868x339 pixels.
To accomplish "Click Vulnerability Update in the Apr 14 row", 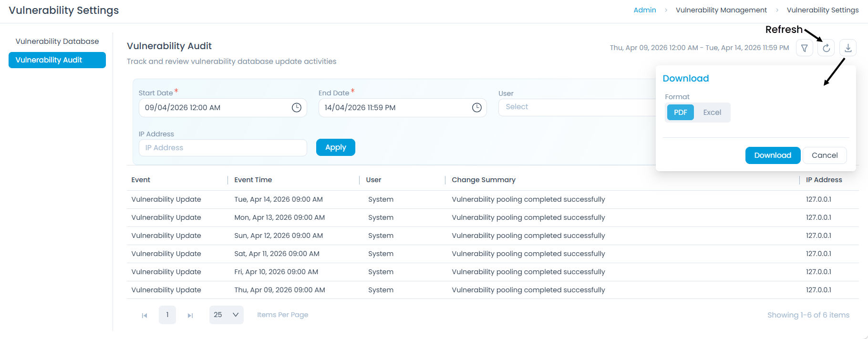I will pos(166,199).
